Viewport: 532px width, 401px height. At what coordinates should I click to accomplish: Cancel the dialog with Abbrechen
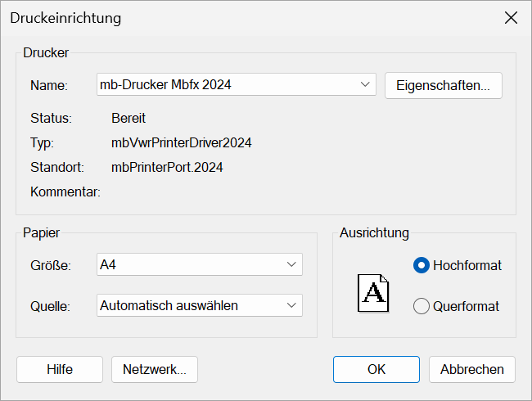[x=472, y=369]
